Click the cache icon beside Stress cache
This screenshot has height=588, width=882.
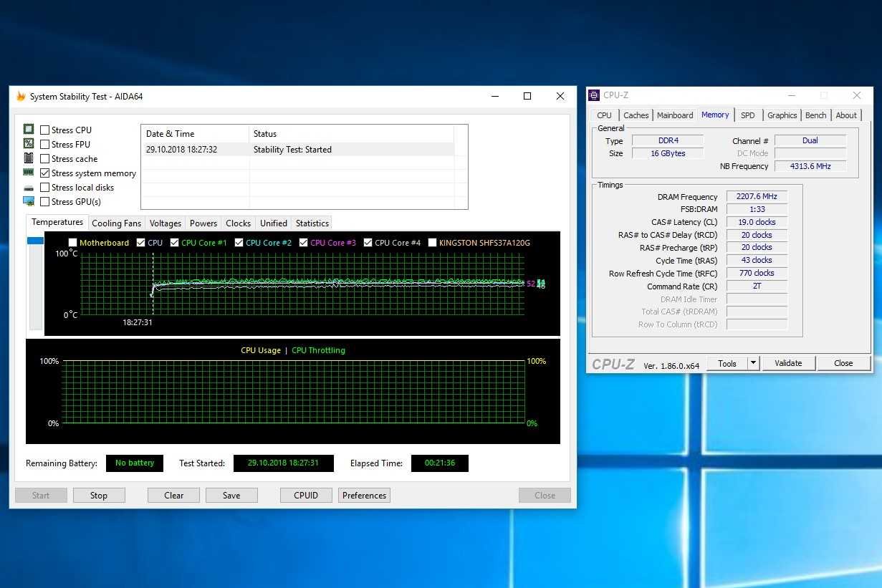pos(29,158)
